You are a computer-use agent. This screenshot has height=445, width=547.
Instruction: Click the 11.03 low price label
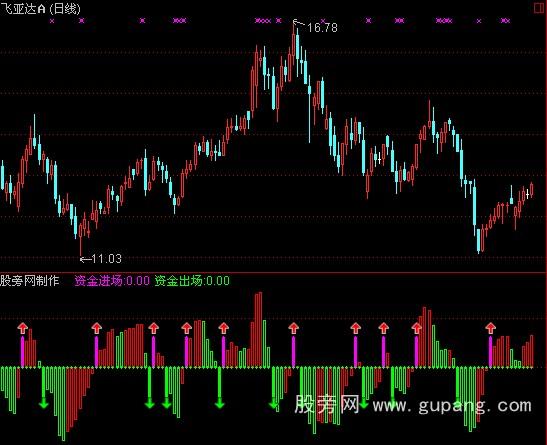pyautogui.click(x=106, y=259)
